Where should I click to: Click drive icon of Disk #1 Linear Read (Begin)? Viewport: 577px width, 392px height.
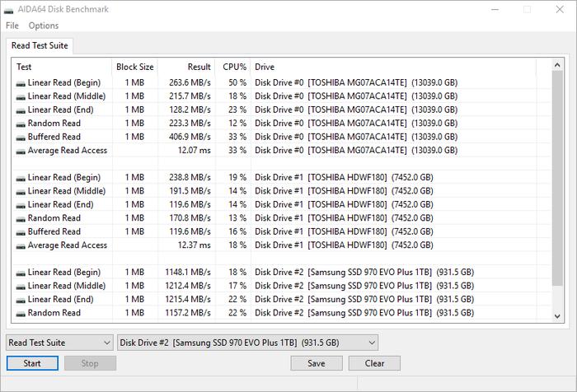(x=21, y=179)
